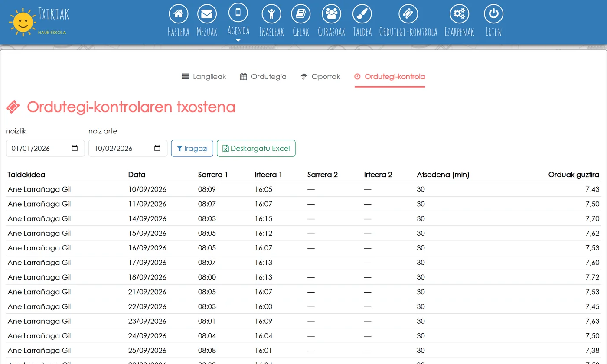The image size is (607, 364).
Task: Focus the noiz arte date input
Action: 128,148
